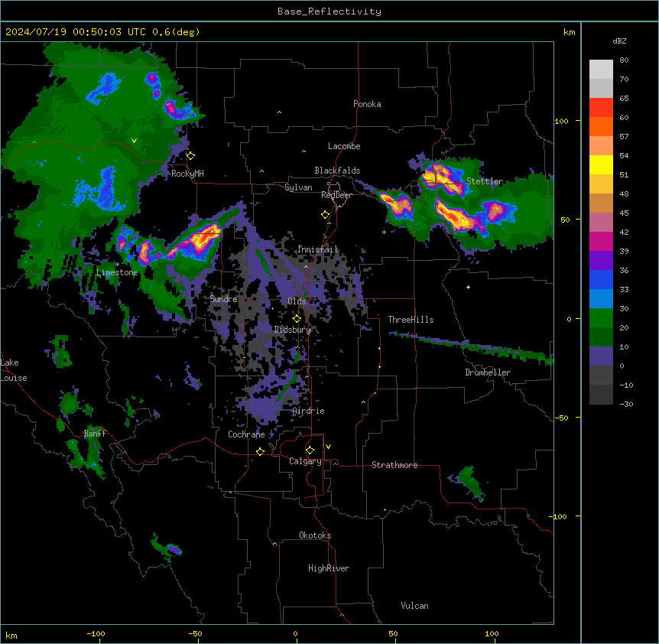Click the RedDeer map label
The height and width of the screenshot is (644, 659).
(336, 195)
